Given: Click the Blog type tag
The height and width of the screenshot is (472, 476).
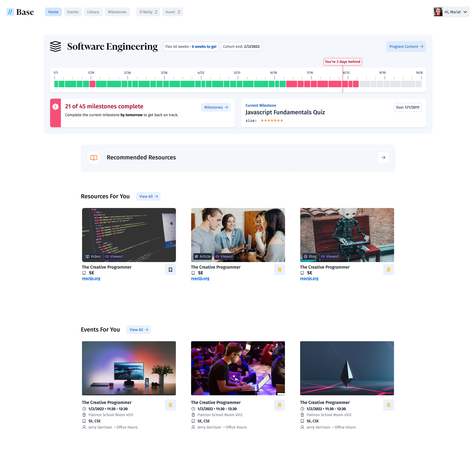Looking at the screenshot, I should 310,256.
